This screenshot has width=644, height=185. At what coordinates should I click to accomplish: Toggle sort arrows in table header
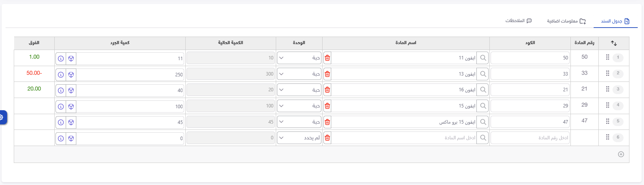point(614,43)
